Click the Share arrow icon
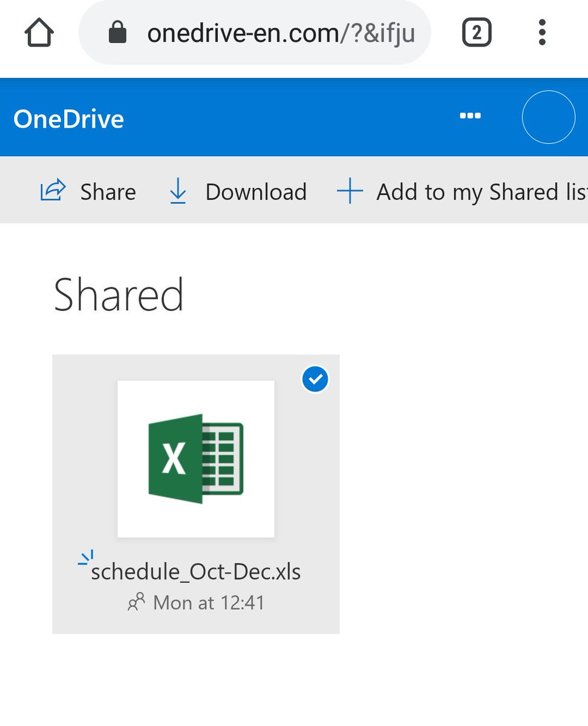This screenshot has height=726, width=588. [53, 191]
